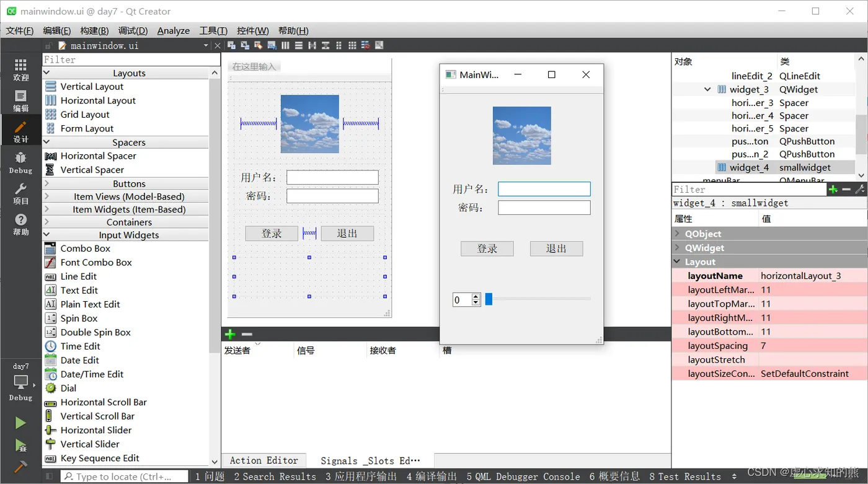The width and height of the screenshot is (868, 484).
Task: Click the green Run button
Action: click(x=20, y=423)
